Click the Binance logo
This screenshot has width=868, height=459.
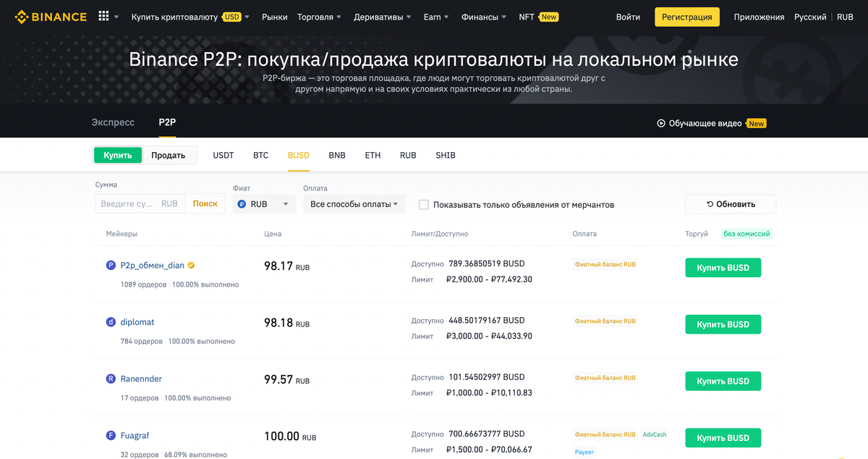[51, 16]
